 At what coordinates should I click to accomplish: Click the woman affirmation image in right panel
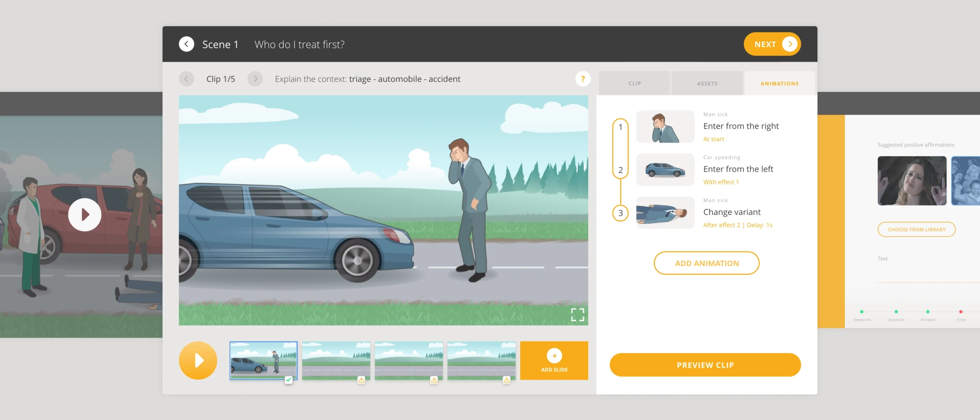[912, 181]
